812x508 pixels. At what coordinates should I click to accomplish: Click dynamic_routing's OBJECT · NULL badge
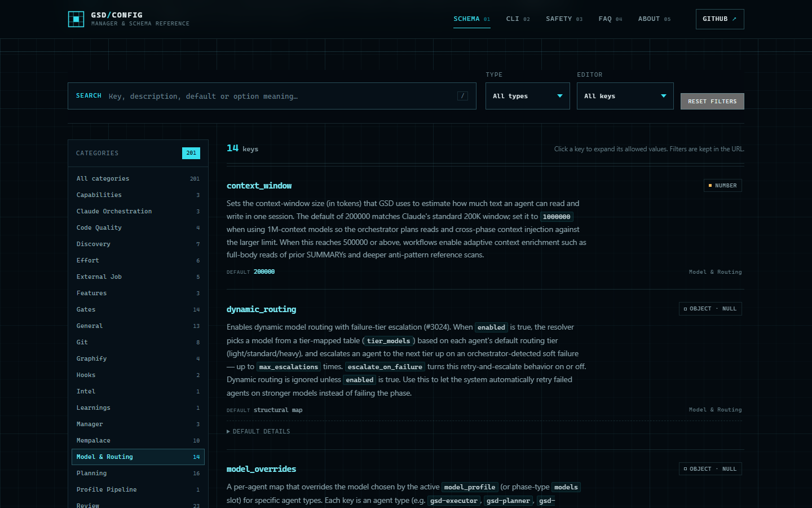pos(710,309)
